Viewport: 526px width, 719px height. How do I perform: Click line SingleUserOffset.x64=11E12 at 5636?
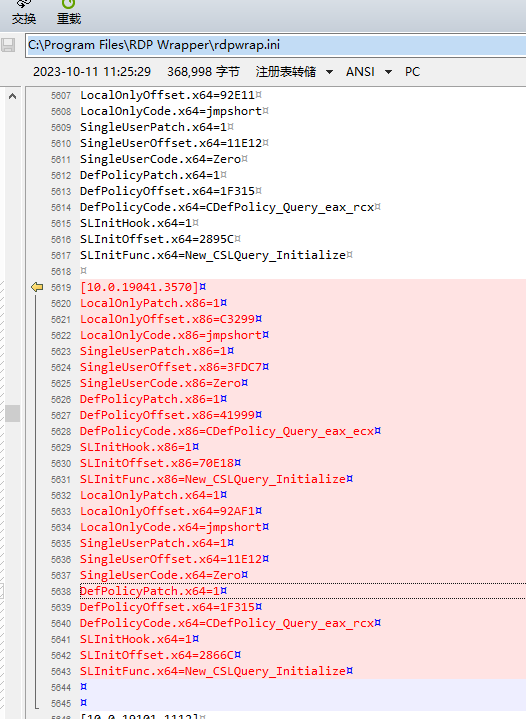click(x=171, y=559)
